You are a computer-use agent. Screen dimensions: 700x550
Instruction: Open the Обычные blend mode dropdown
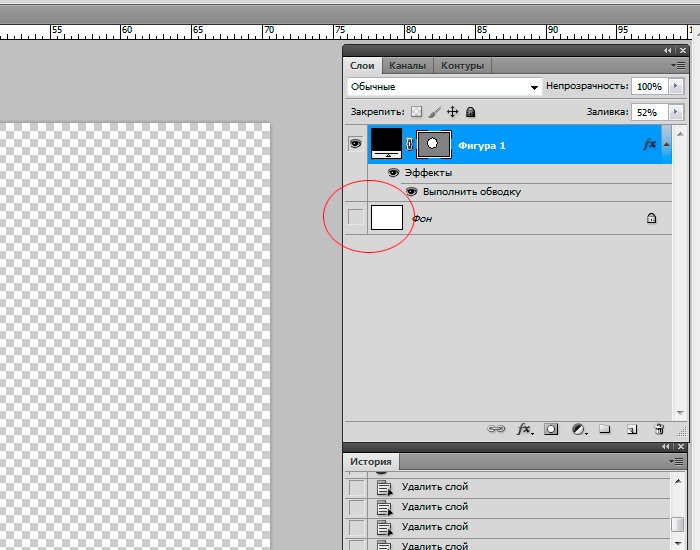point(444,87)
